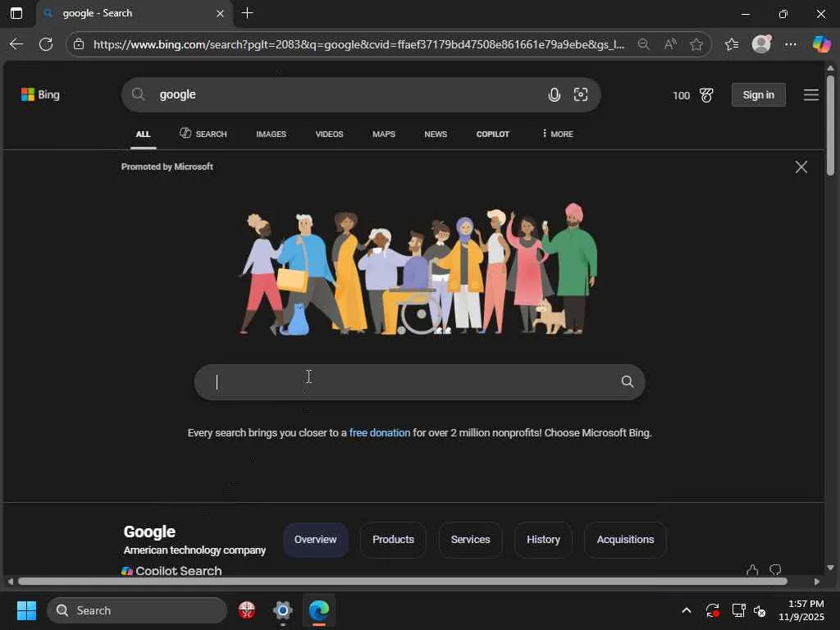
Task: Show hidden system tray icons
Action: click(x=687, y=610)
